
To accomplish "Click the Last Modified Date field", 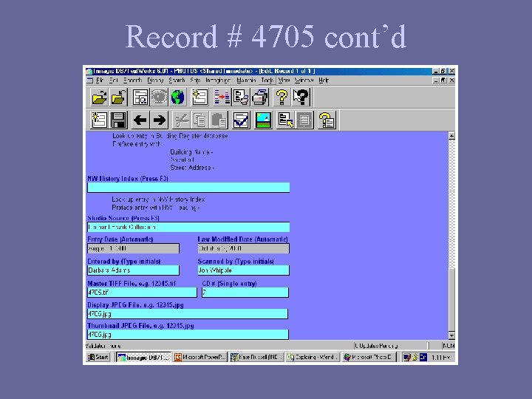I will (244, 249).
